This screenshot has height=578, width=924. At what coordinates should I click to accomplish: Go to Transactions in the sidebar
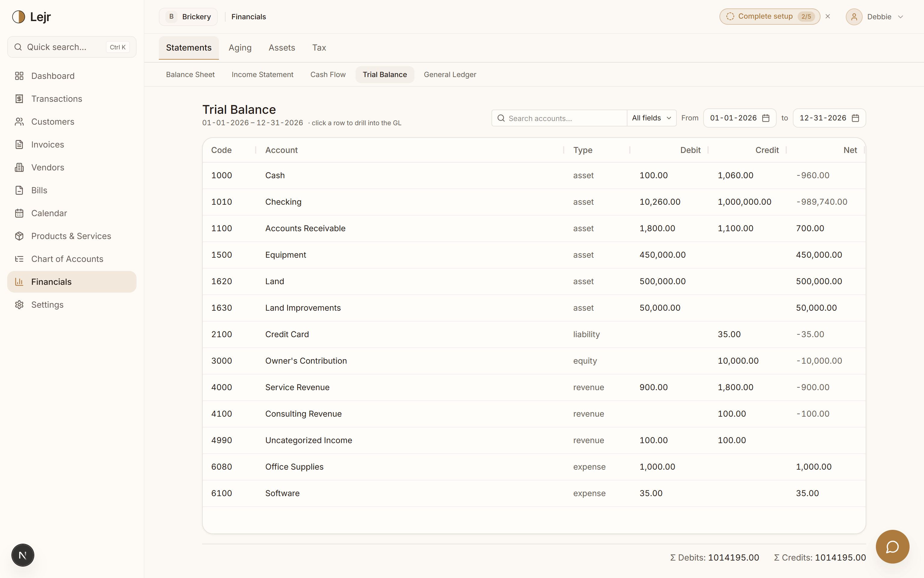click(72, 99)
